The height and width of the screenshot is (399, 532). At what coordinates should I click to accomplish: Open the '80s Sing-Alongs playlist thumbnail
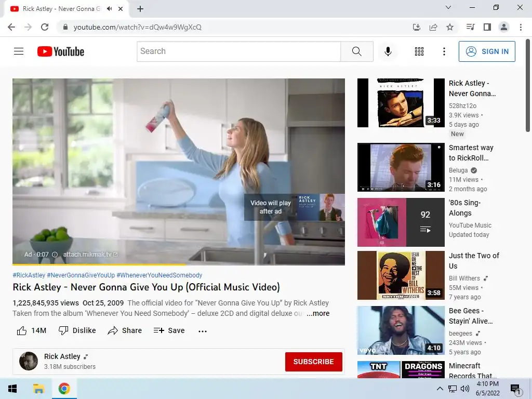401,222
